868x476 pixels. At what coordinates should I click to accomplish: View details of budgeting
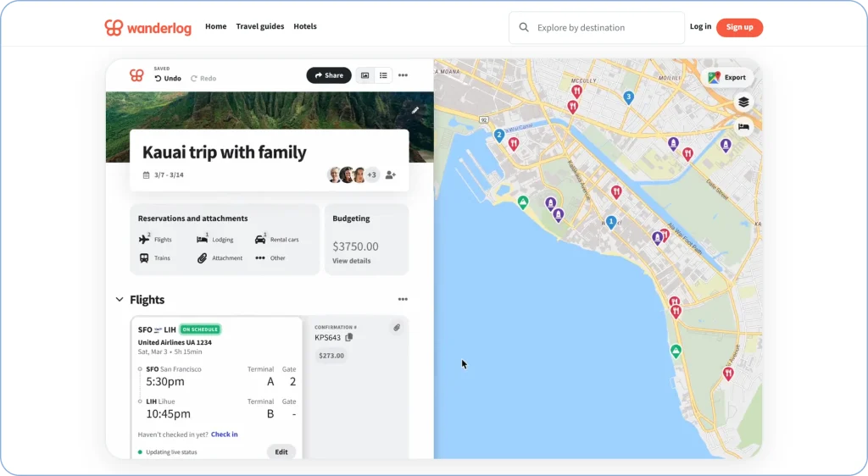pos(352,261)
